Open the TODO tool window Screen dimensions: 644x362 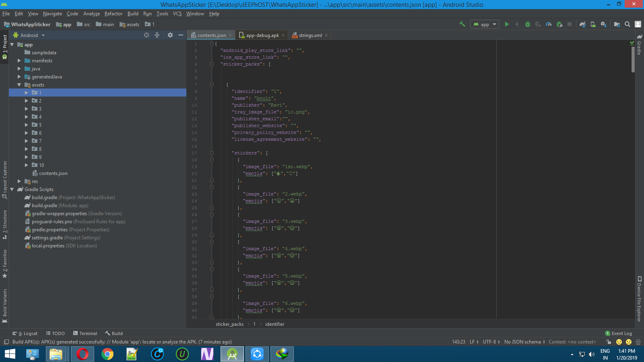coord(55,333)
